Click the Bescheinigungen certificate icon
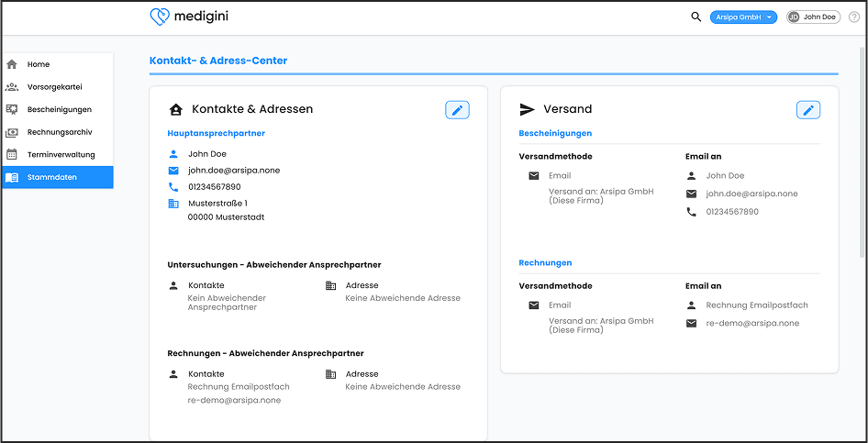Screen dimensions: 868x443 tap(12, 109)
